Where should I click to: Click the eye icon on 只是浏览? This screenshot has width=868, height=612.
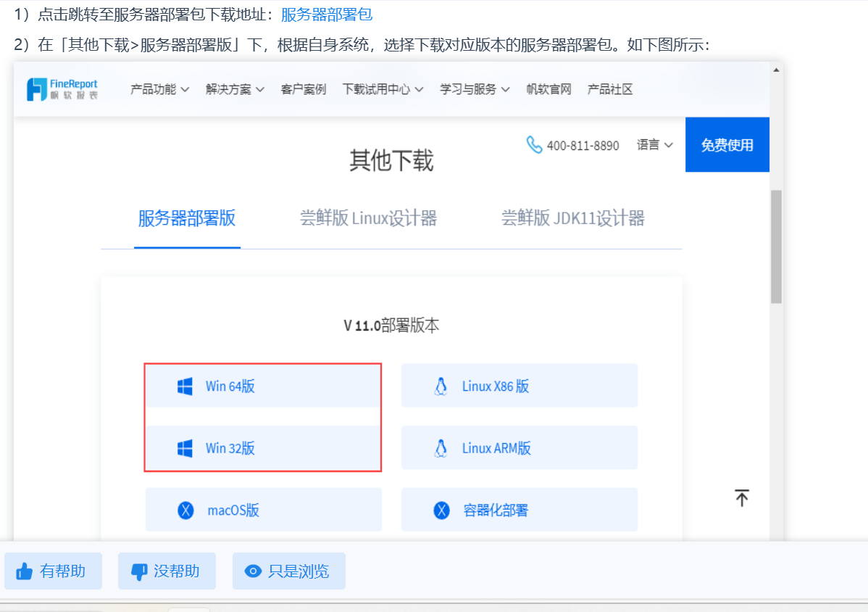click(x=253, y=571)
